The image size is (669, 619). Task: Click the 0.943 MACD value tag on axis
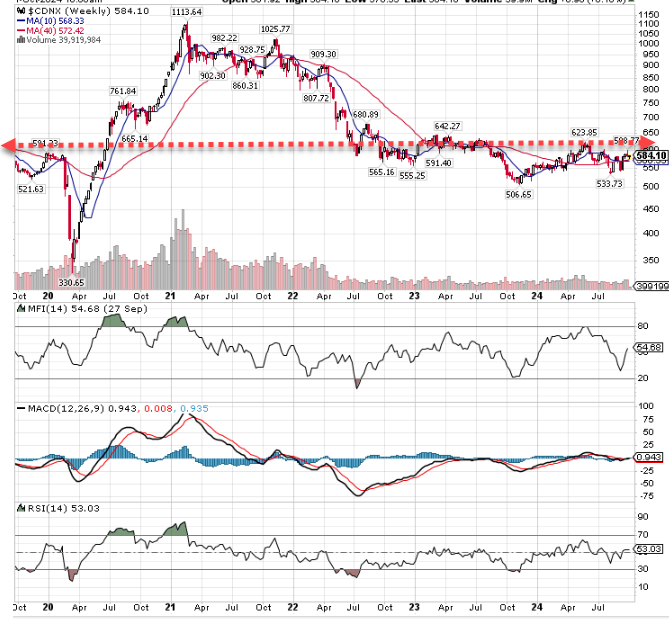pyautogui.click(x=649, y=457)
